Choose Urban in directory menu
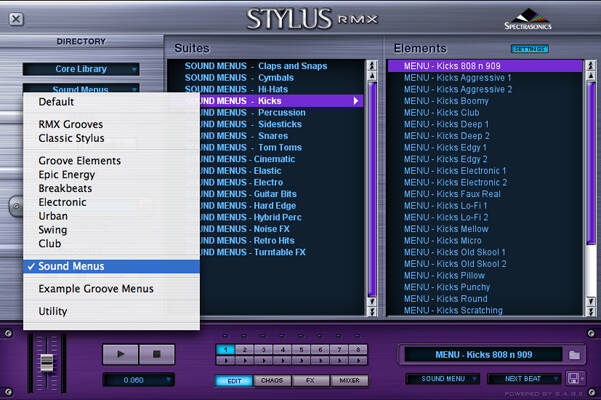This screenshot has width=601, height=400. 112,216
